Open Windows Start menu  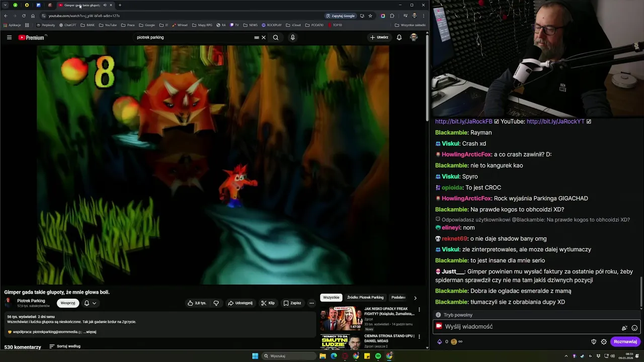coord(255,356)
